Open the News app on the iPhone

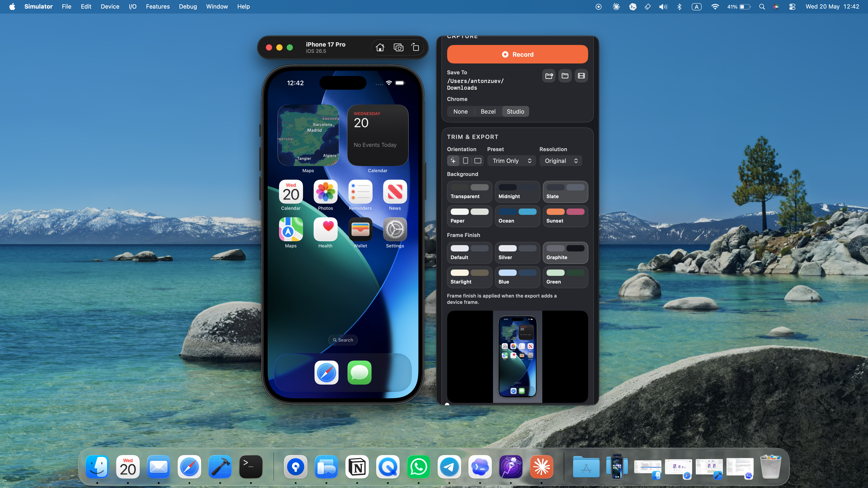click(x=395, y=192)
